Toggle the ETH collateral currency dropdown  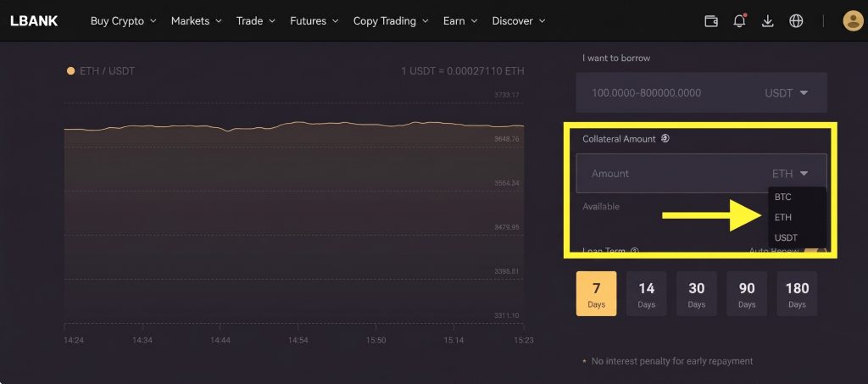tap(790, 174)
